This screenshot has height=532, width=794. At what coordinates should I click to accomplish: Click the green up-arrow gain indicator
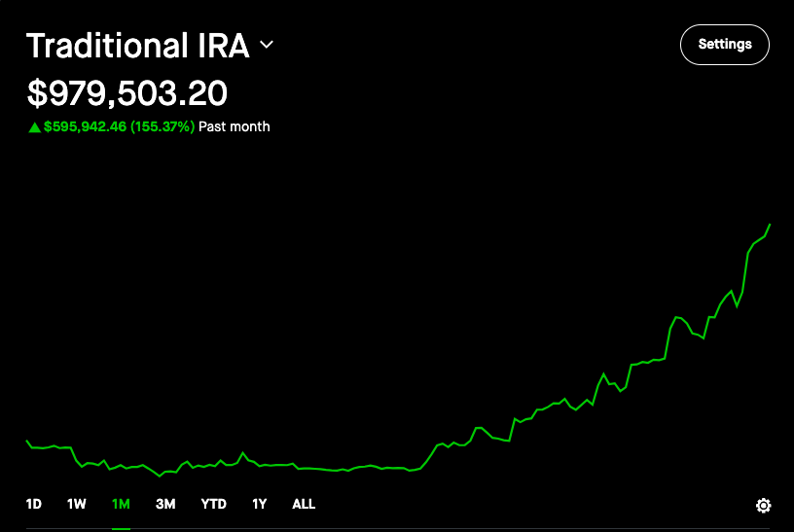coord(34,127)
